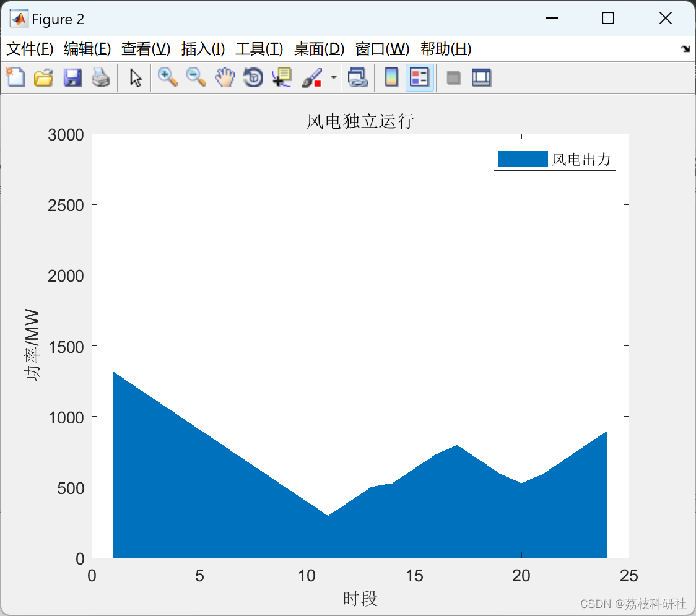
Task: Toggle the Insert Legend toolbar button
Action: 419,77
